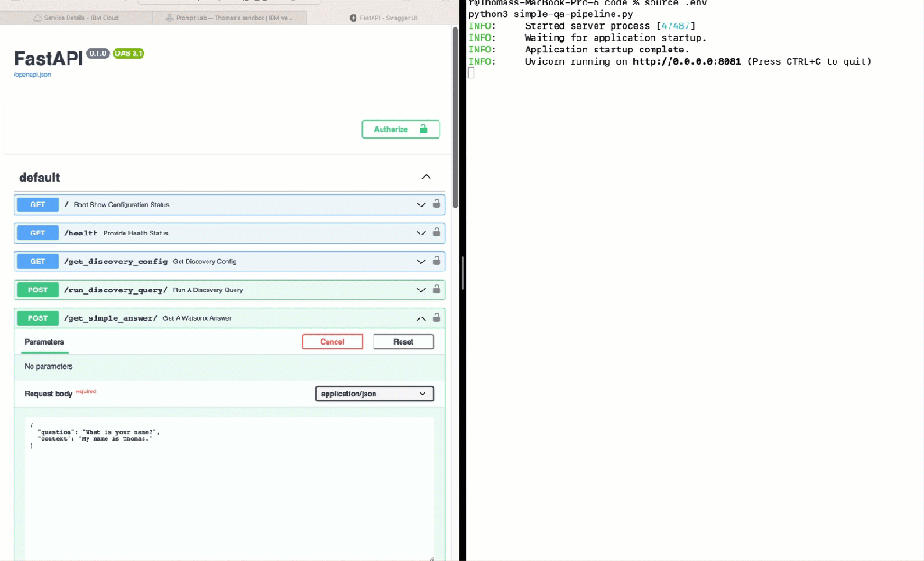Expand the GET / Root endpoint chevron
This screenshot has width=924, height=561.
tap(420, 205)
